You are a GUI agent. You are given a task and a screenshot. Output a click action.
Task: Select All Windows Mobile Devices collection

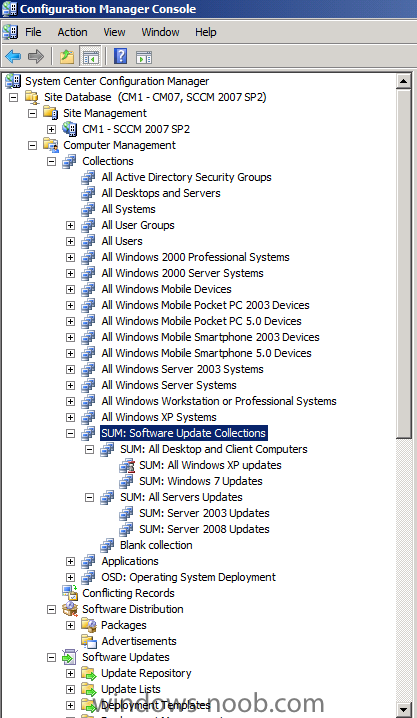pyautogui.click(x=166, y=289)
